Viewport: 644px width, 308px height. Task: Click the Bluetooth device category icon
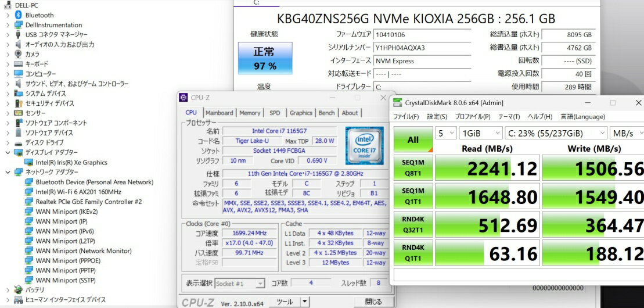[19, 15]
